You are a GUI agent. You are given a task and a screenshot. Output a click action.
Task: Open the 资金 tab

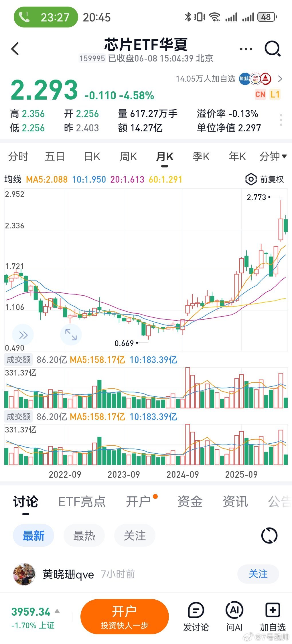click(x=190, y=501)
